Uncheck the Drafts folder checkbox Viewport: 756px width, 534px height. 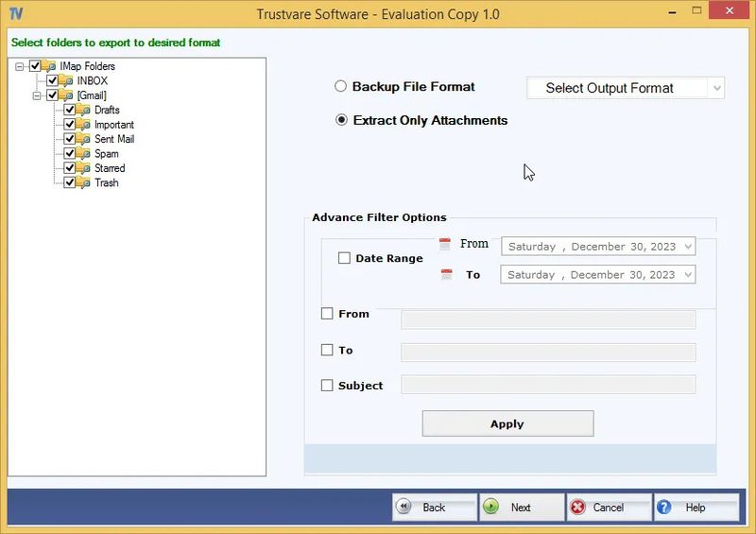[x=69, y=110]
